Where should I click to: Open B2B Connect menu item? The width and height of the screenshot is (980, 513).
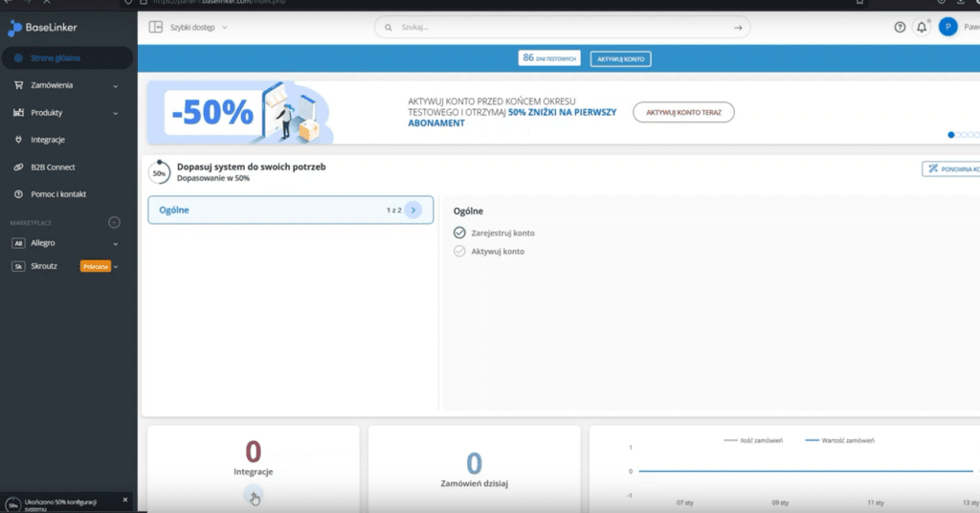tap(53, 167)
